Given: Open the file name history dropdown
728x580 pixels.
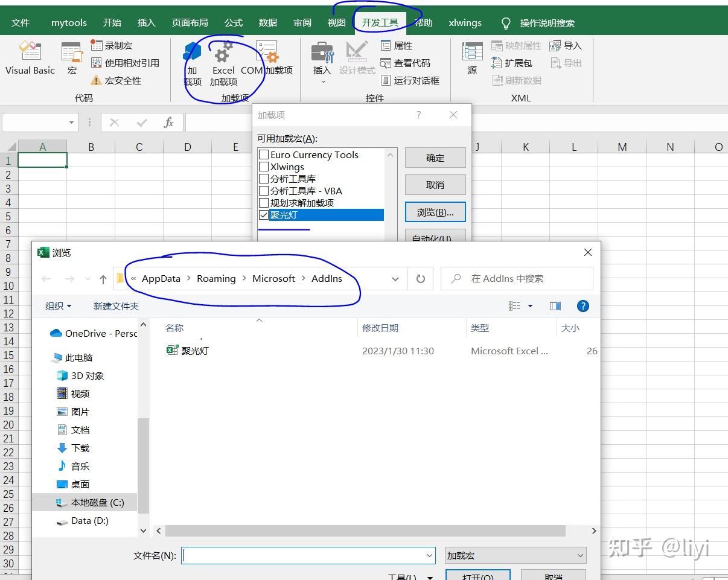Looking at the screenshot, I should (x=430, y=555).
